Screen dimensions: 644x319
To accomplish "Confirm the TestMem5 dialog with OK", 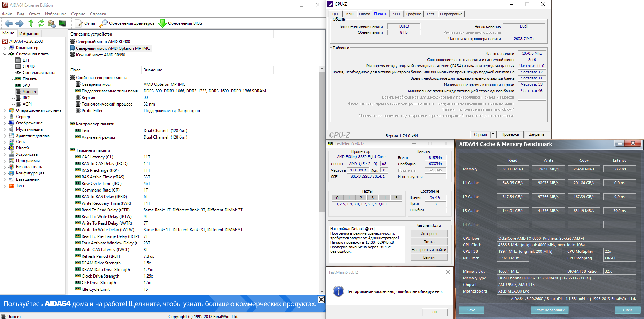I will point(435,312).
